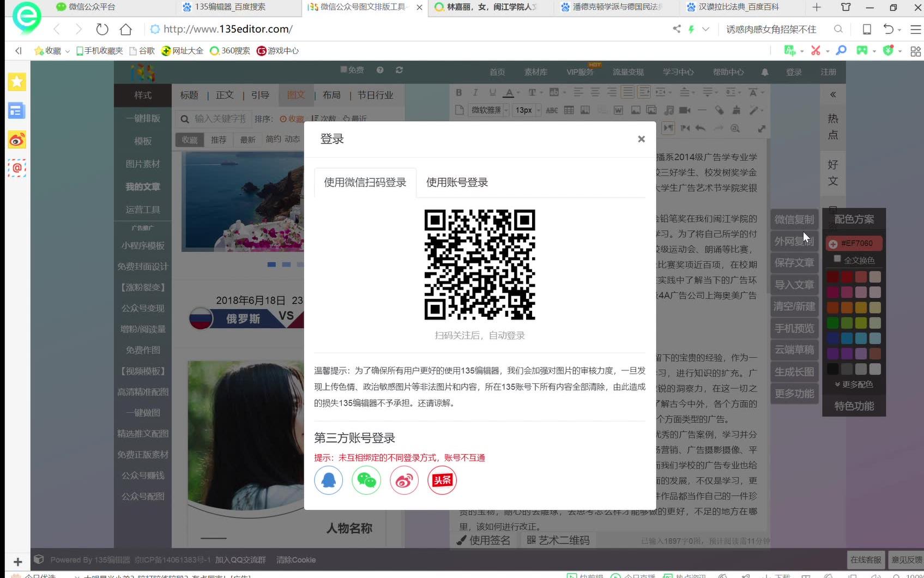The height and width of the screenshot is (578, 924).
Task: Toggle underline text formatting
Action: 492,92
